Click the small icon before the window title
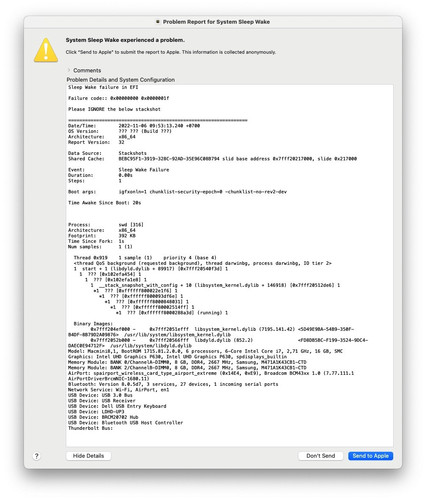 (x=158, y=22)
